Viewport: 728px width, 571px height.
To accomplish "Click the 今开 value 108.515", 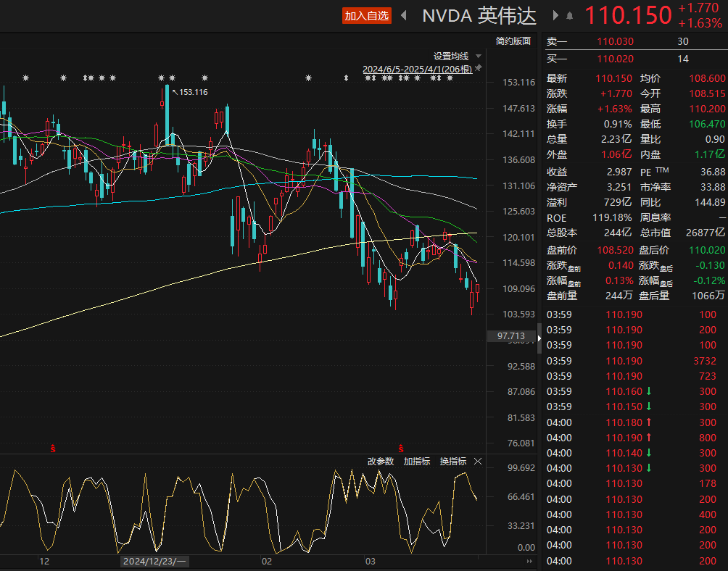I will 707,93.
